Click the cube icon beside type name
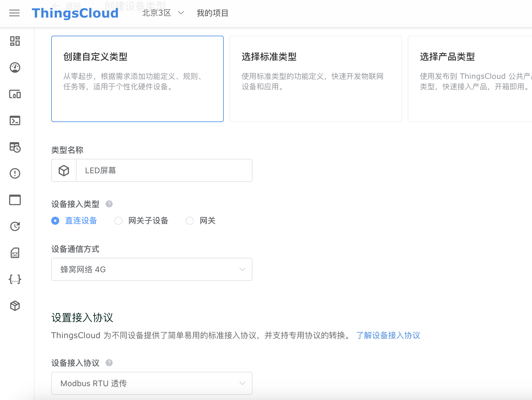The height and width of the screenshot is (400, 532). coord(64,170)
